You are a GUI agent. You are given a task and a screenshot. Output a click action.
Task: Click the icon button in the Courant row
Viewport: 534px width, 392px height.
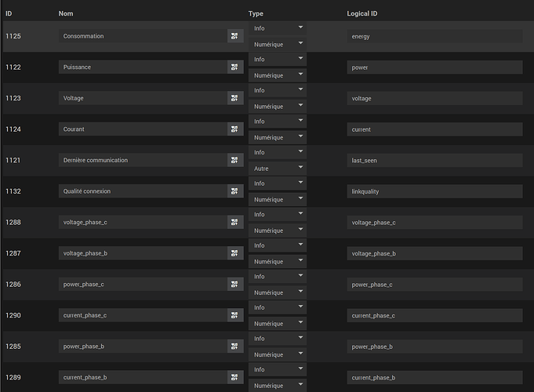[234, 129]
